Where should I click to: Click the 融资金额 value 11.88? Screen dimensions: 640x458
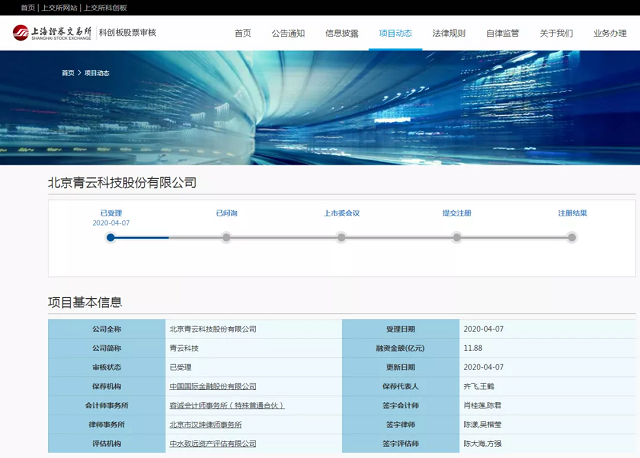tap(473, 348)
